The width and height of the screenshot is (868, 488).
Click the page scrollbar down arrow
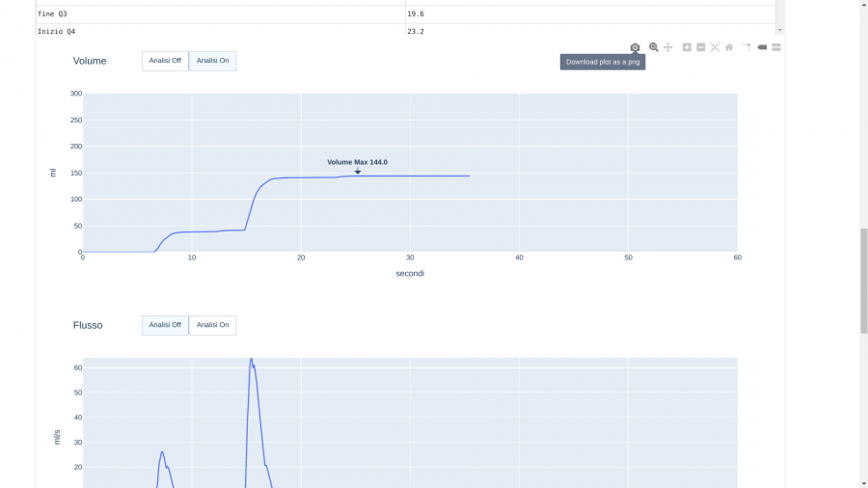[x=863, y=484]
